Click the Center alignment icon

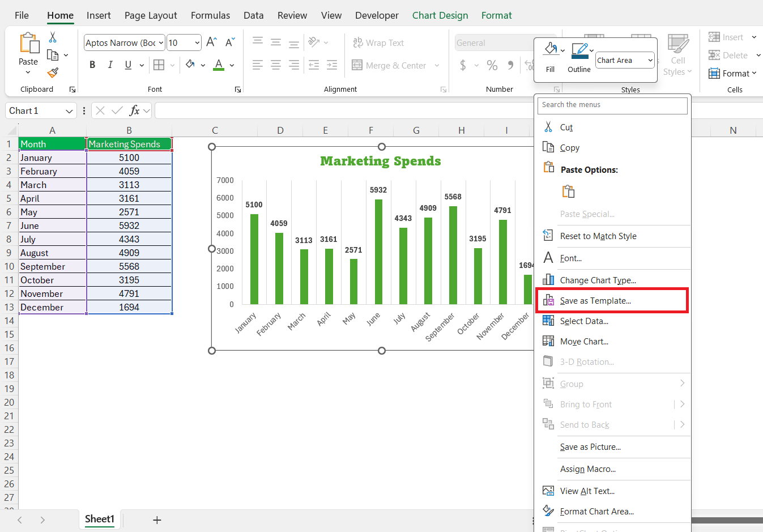(276, 65)
